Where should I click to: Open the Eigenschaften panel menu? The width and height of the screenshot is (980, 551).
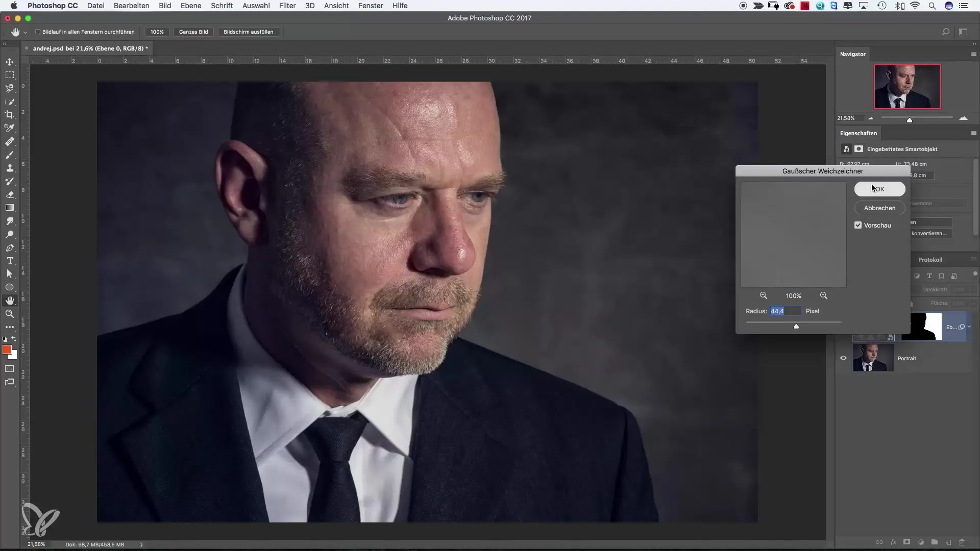pos(973,133)
